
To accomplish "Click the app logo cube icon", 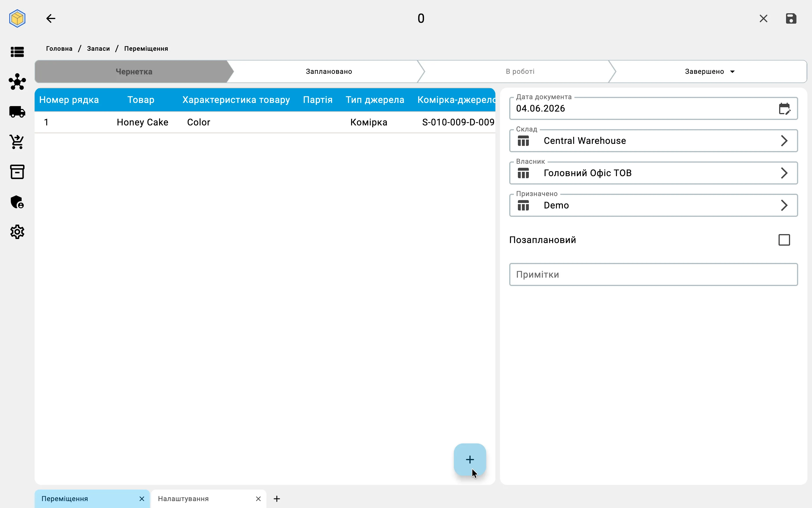I will [x=17, y=18].
